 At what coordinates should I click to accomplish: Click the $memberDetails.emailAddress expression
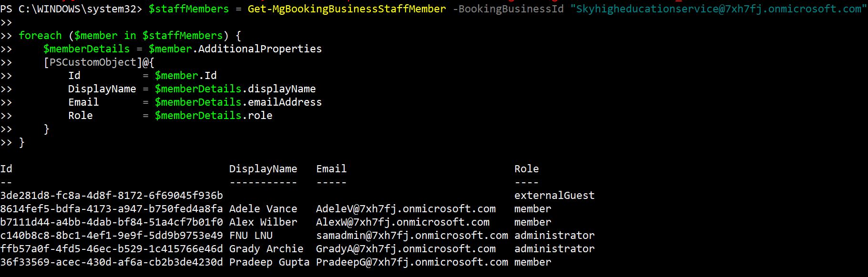[238, 102]
